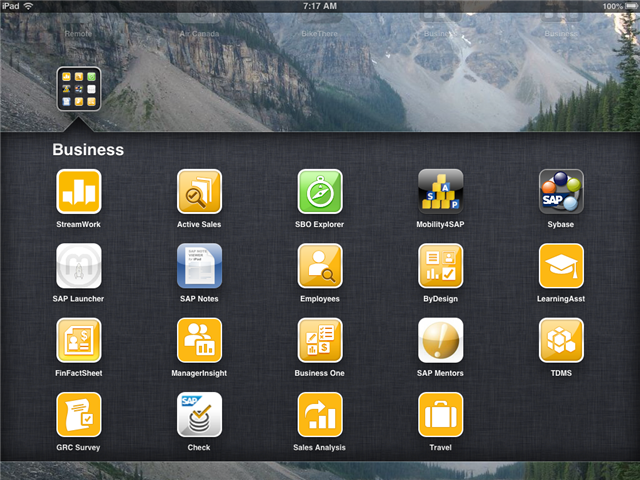
Task: Open the Business One app
Action: tap(320, 340)
